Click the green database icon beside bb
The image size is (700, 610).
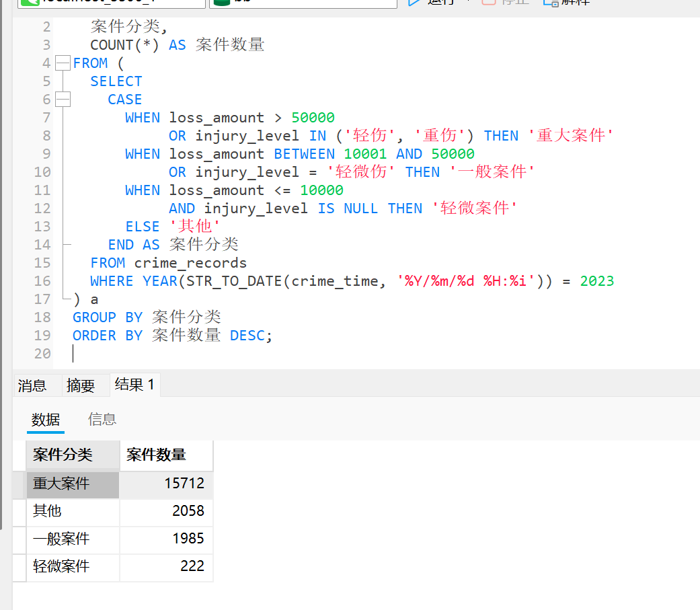coord(223,3)
